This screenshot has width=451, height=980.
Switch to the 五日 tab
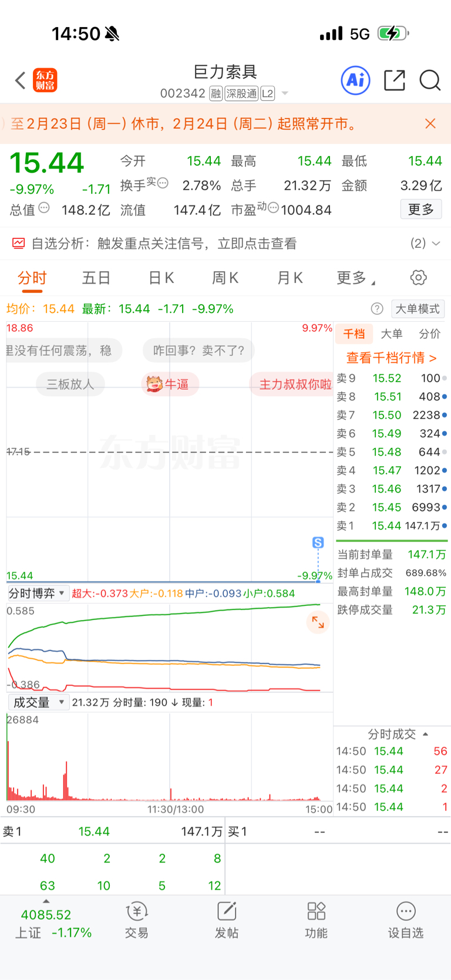point(96,278)
